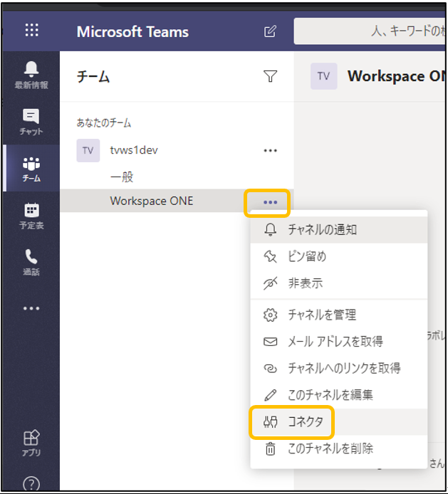The width and height of the screenshot is (448, 494).
Task: Click the Workspace ONE header TV avatar
Action: (324, 76)
